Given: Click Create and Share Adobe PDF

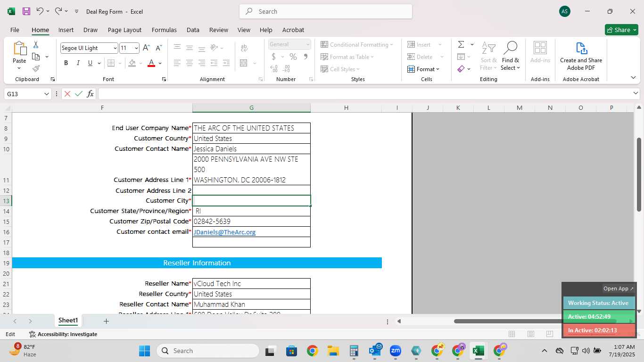Looking at the screenshot, I should (581, 57).
